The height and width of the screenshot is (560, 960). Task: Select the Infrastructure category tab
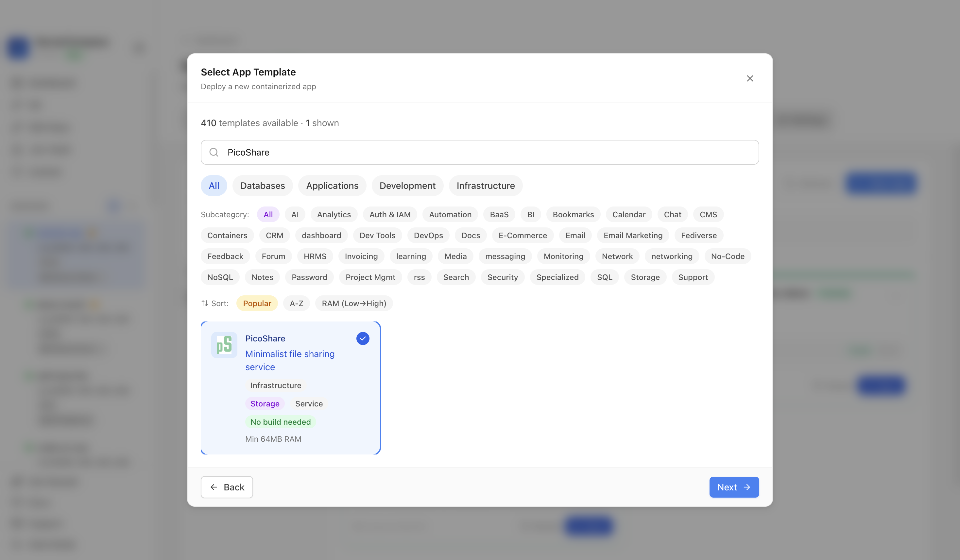coord(485,186)
